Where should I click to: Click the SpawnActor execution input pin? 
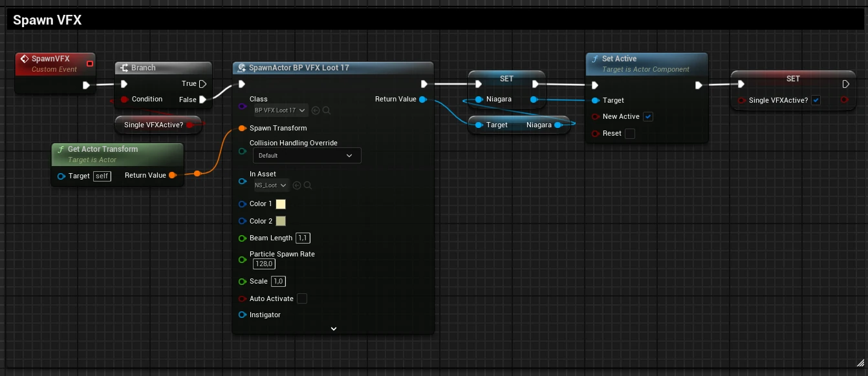[x=242, y=84]
